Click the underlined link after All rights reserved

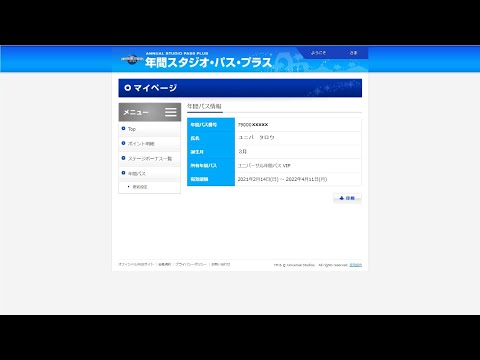tap(355, 265)
